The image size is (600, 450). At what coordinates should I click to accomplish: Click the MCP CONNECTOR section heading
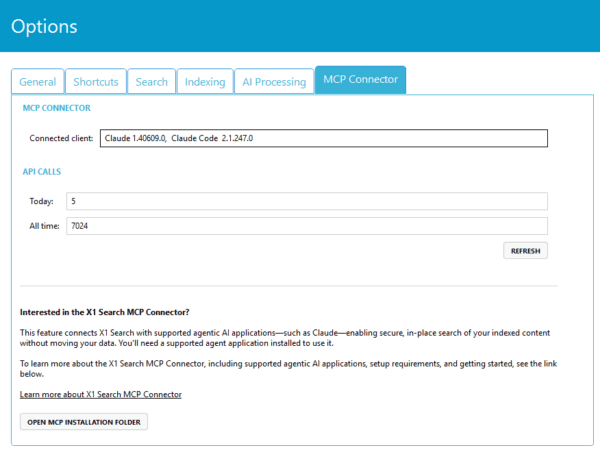click(57, 108)
